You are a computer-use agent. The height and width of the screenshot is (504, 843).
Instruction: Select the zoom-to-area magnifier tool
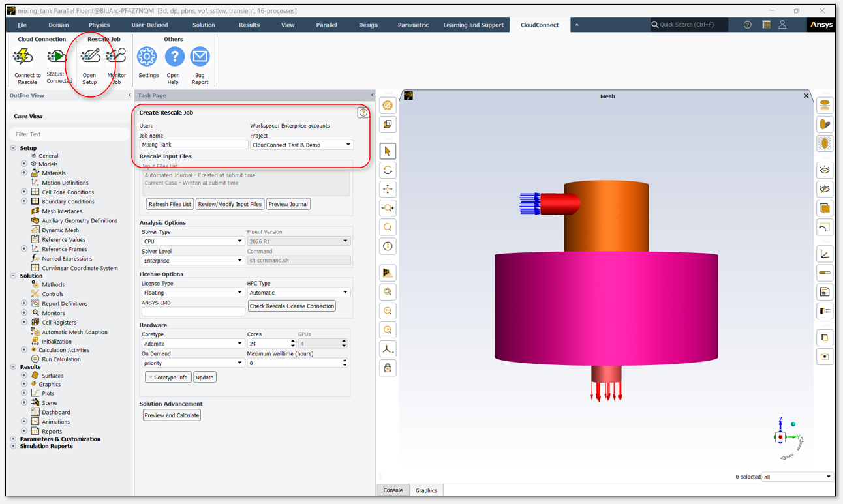click(x=388, y=228)
